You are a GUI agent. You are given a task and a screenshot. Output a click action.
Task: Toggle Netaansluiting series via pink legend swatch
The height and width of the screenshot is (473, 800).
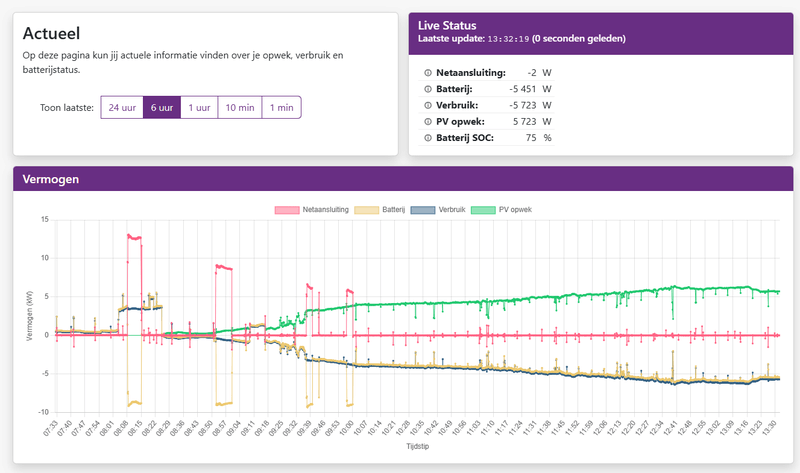287,210
